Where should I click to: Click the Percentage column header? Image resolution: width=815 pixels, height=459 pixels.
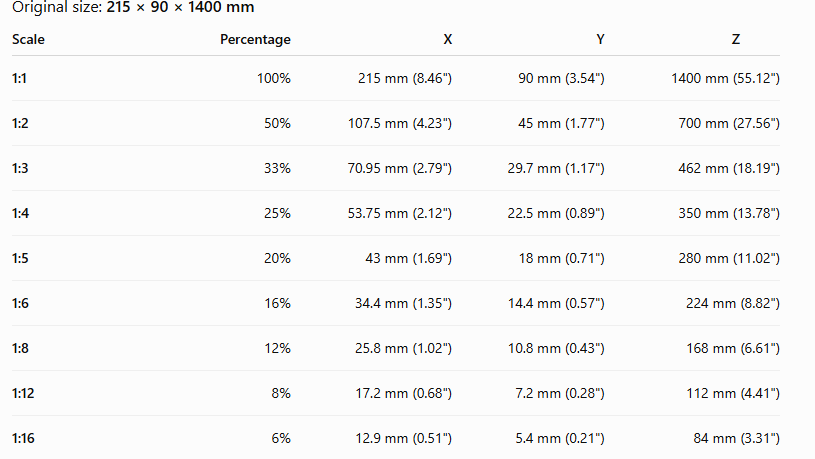[x=255, y=40]
